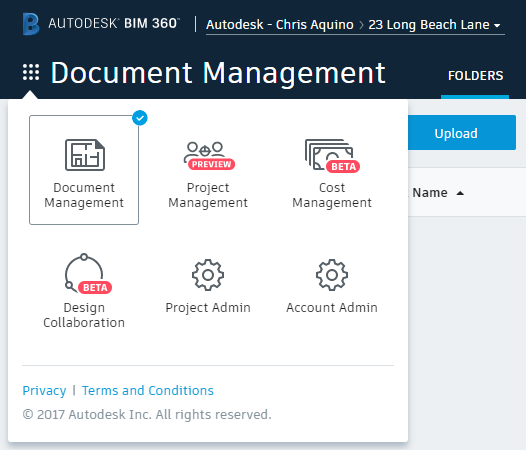
Task: Open the Project Management preview module
Action: pos(208,174)
